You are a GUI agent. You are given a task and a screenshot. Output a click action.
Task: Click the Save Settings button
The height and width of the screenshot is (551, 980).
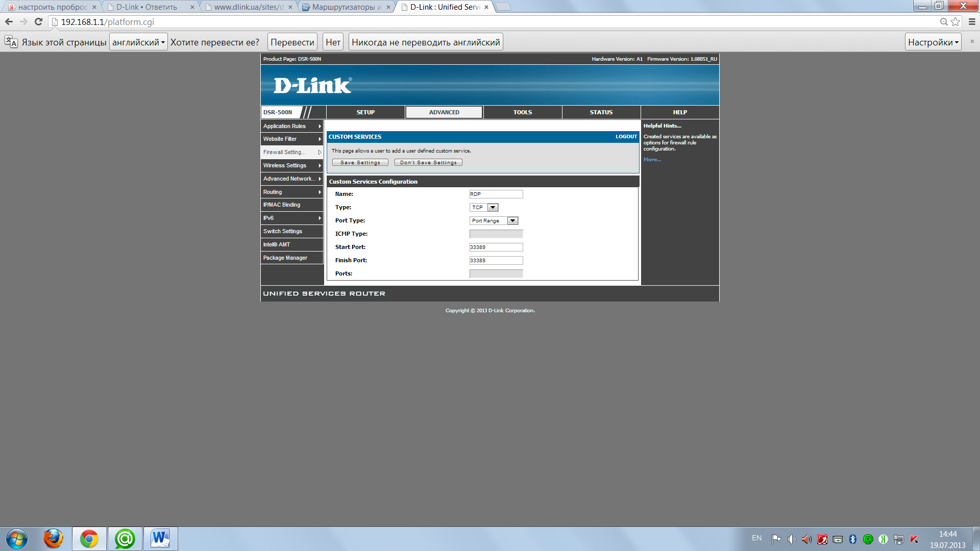click(360, 163)
